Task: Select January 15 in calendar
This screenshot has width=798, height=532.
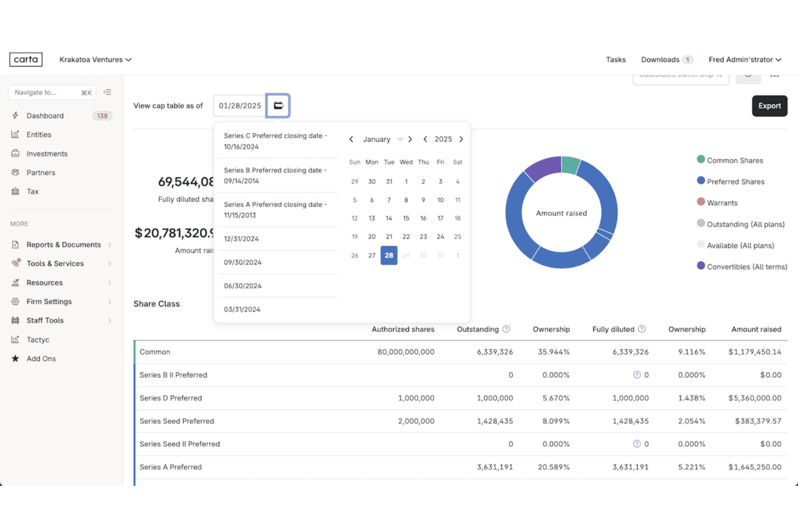Action: [406, 218]
